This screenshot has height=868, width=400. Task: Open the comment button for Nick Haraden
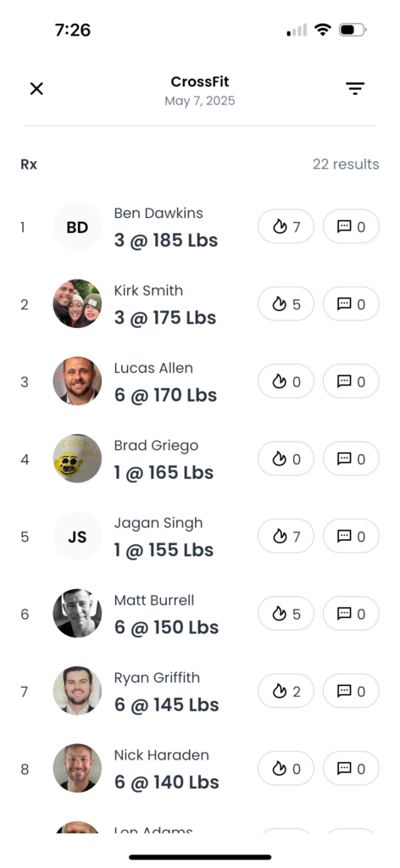point(352,769)
